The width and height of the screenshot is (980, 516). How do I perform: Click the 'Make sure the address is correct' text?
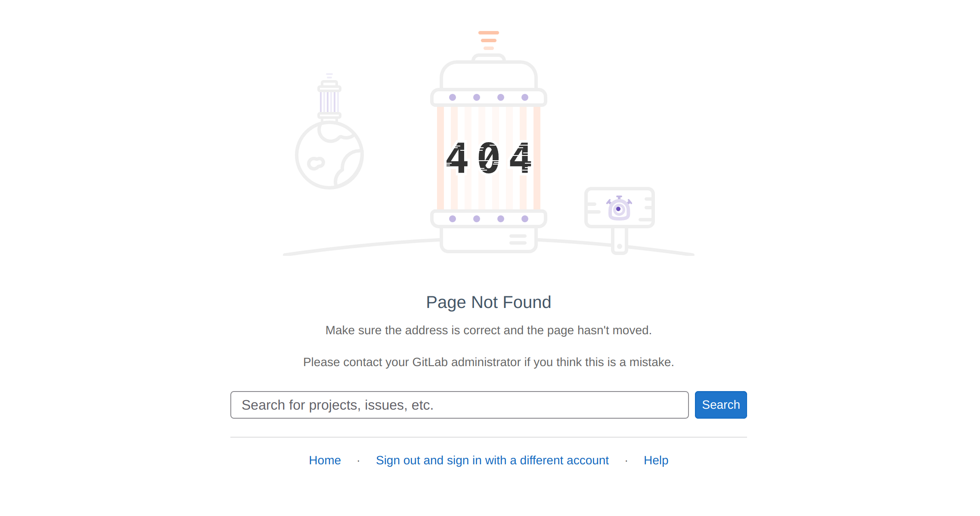coord(488,330)
